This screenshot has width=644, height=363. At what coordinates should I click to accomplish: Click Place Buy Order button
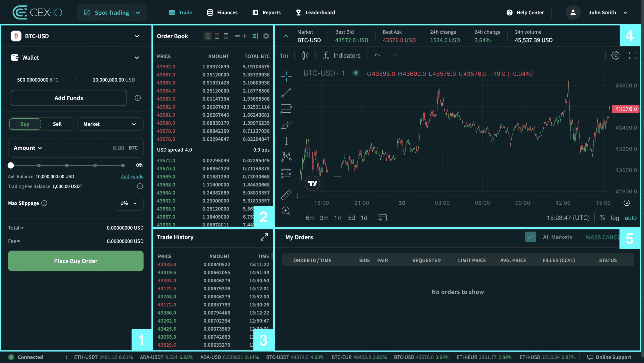pos(76,261)
